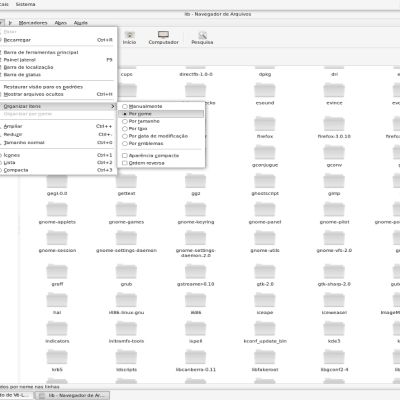Viewport: 400px width, 400px height.
Task: Switch to Lista view mode
Action: 57,163
